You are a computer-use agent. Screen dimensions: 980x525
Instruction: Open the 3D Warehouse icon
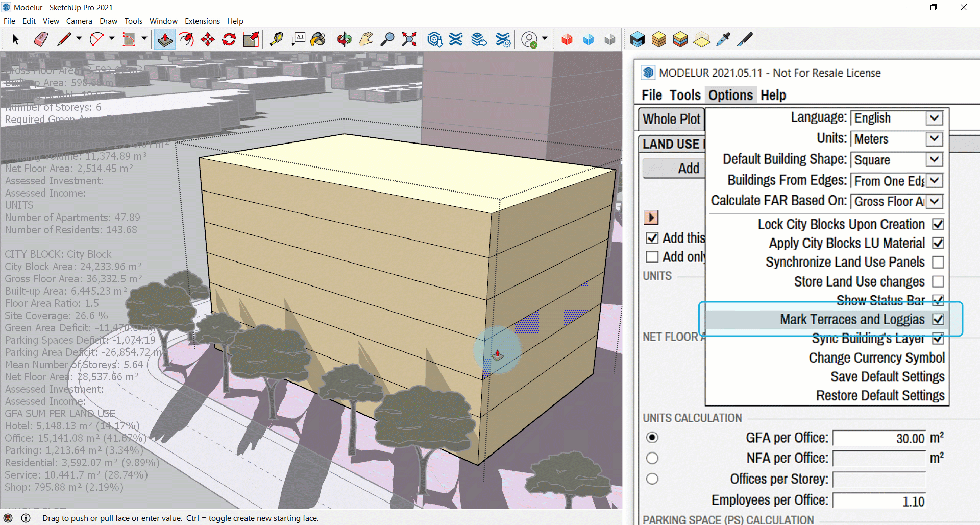(435, 39)
